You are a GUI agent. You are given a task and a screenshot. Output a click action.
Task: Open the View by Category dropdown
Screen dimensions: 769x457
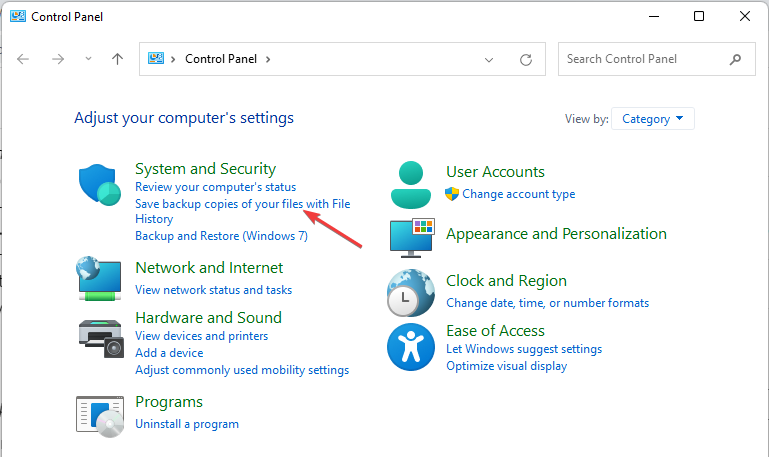coord(652,119)
